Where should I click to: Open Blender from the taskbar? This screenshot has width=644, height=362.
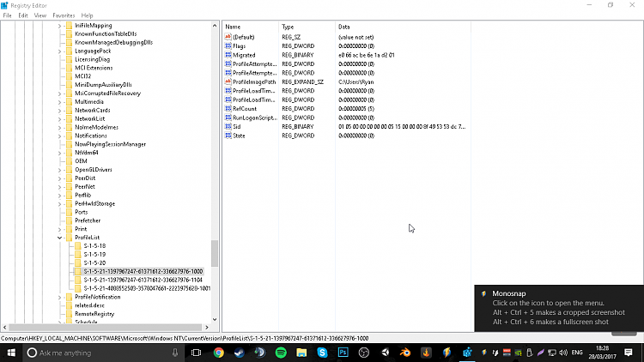click(405, 353)
